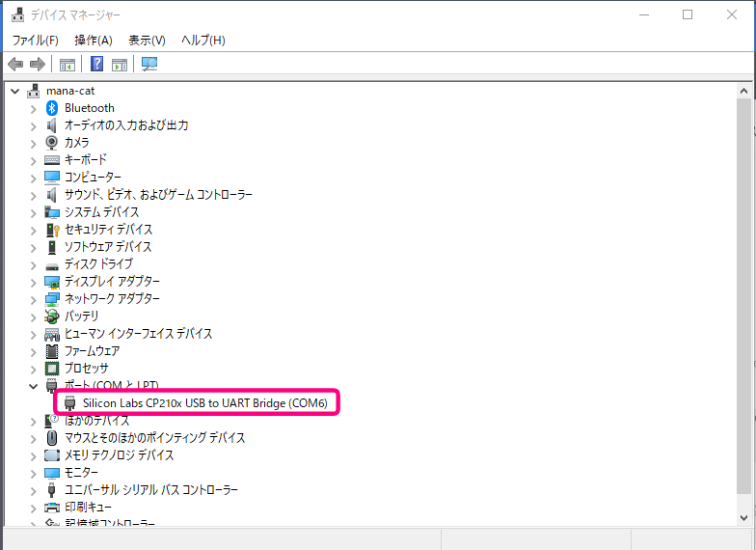Click the mouse icon beside マウスとそのほかのポインティング デバイス
The height and width of the screenshot is (550, 756).
point(52,438)
